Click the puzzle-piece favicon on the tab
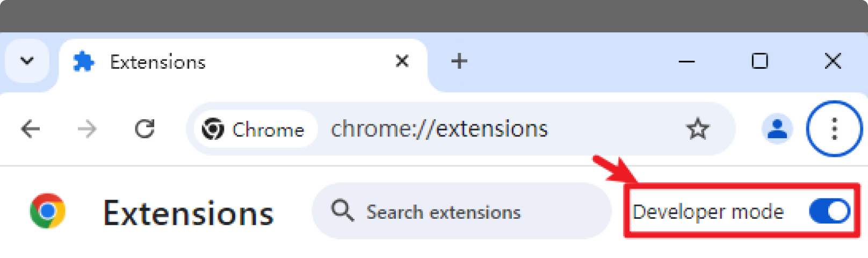Screen dimensions: 868x258 tap(84, 62)
